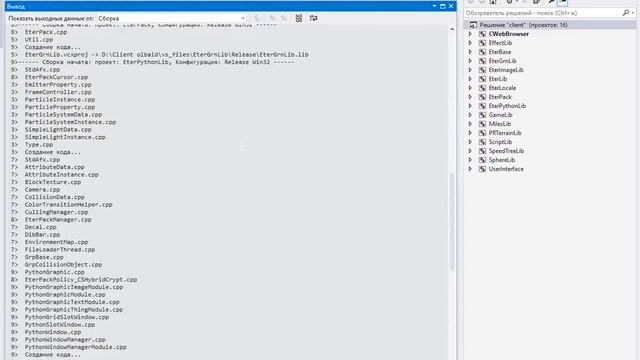This screenshot has width=640, height=360.
Task: Click output line "EterPackCursor.cpp"
Action: [x=56, y=77]
